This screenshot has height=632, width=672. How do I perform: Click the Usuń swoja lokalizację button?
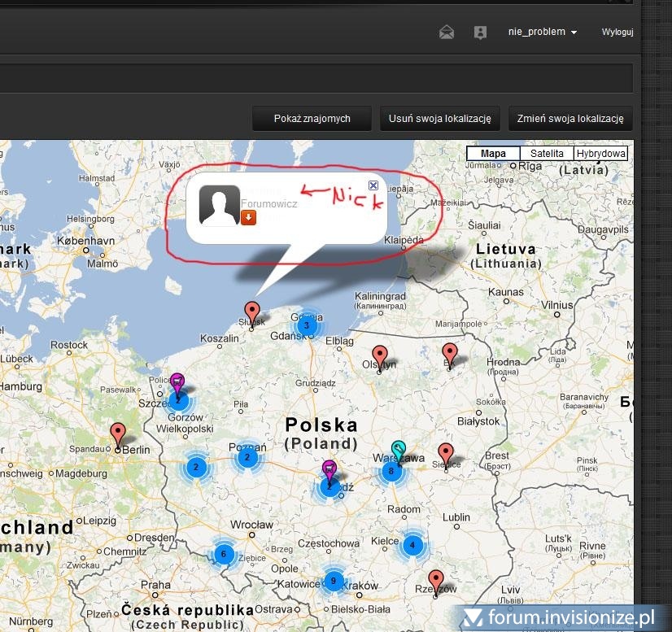tap(439, 119)
